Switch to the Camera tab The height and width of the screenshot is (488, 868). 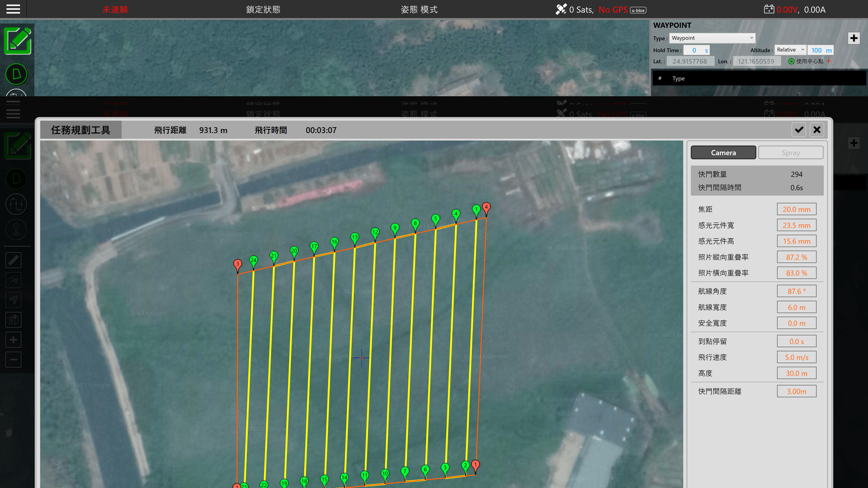(x=723, y=152)
